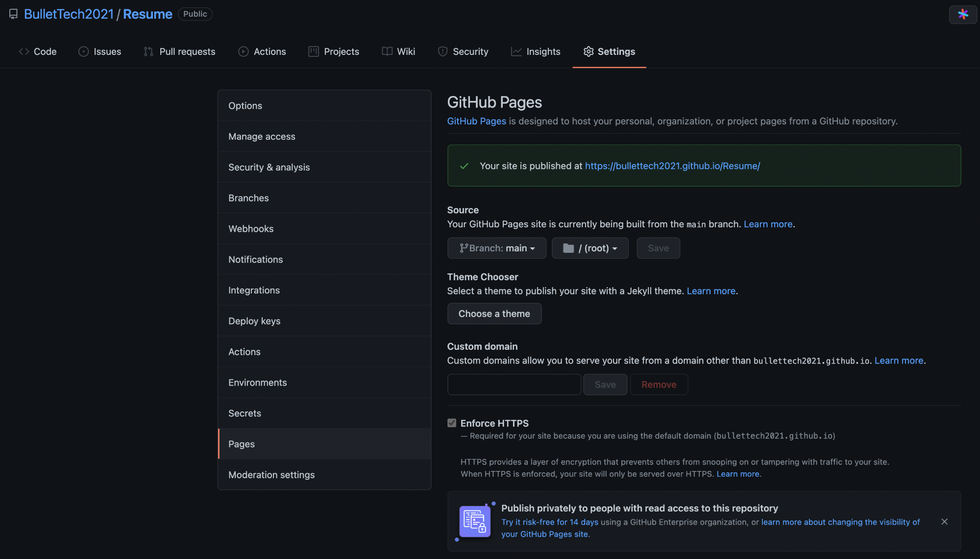Open the Branch: main dropdown
The height and width of the screenshot is (559, 980).
coord(497,248)
